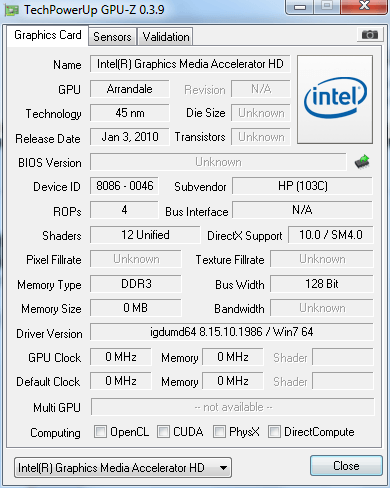The image size is (390, 488).
Task: Click the Name field showing Intel Graphics
Action: pos(190,64)
